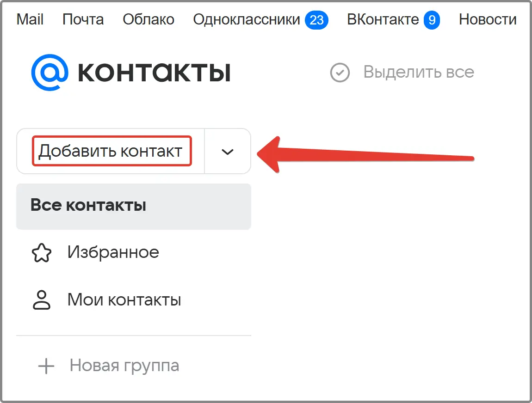Click the star icon beside Избранное
This screenshot has height=403, width=532.
tap(41, 253)
